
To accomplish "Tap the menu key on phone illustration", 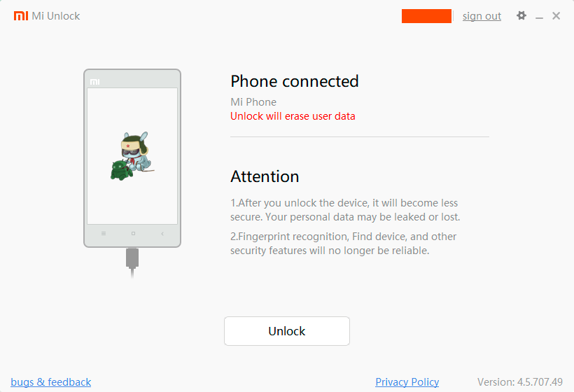I will [x=104, y=234].
